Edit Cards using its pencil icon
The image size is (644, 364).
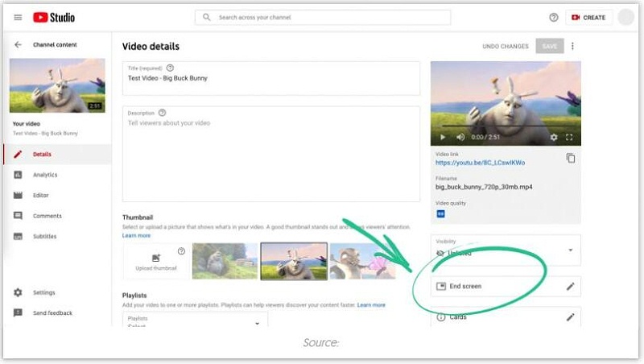click(571, 317)
